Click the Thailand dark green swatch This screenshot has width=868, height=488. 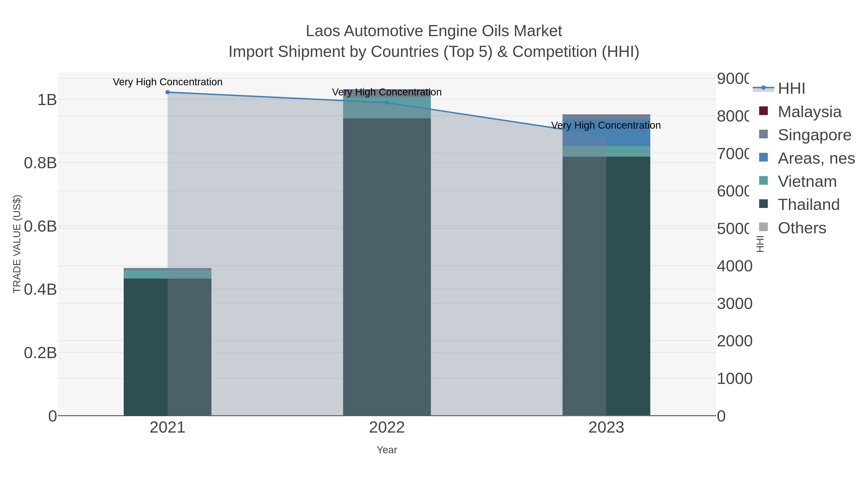tap(763, 204)
